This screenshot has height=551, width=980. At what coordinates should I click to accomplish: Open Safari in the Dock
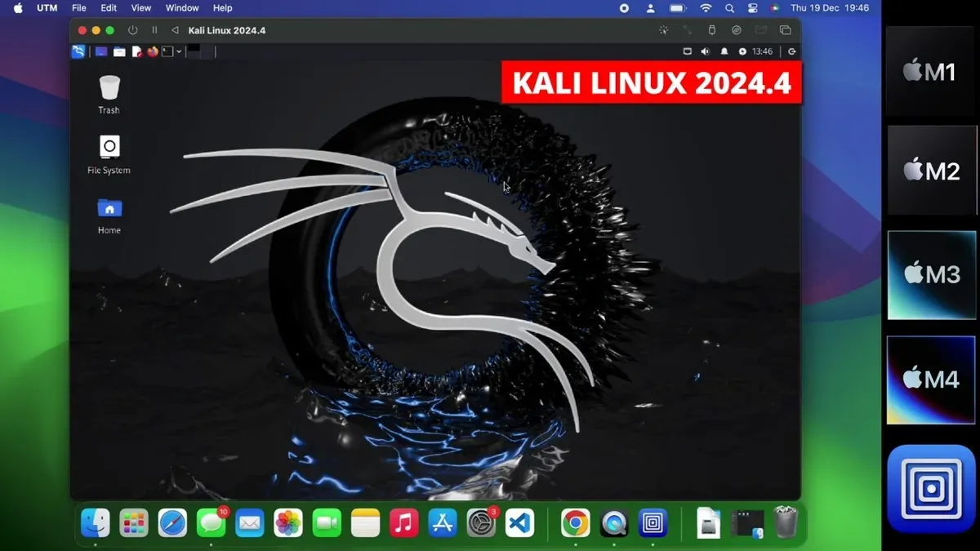pyautogui.click(x=172, y=522)
